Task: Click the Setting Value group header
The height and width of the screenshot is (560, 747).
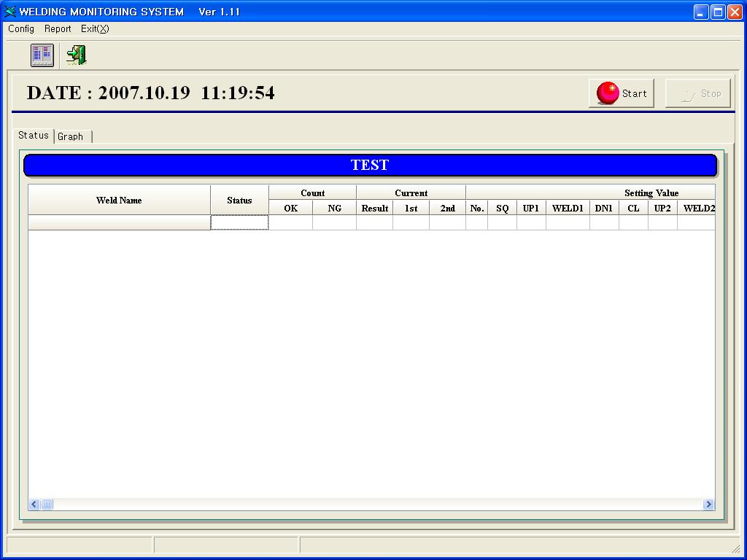Action: (x=591, y=192)
